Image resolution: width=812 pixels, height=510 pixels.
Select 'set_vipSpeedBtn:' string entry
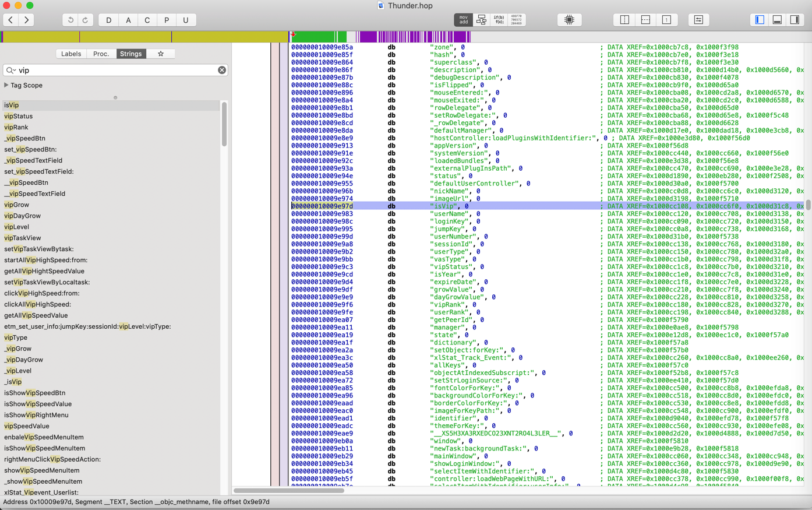(111, 149)
